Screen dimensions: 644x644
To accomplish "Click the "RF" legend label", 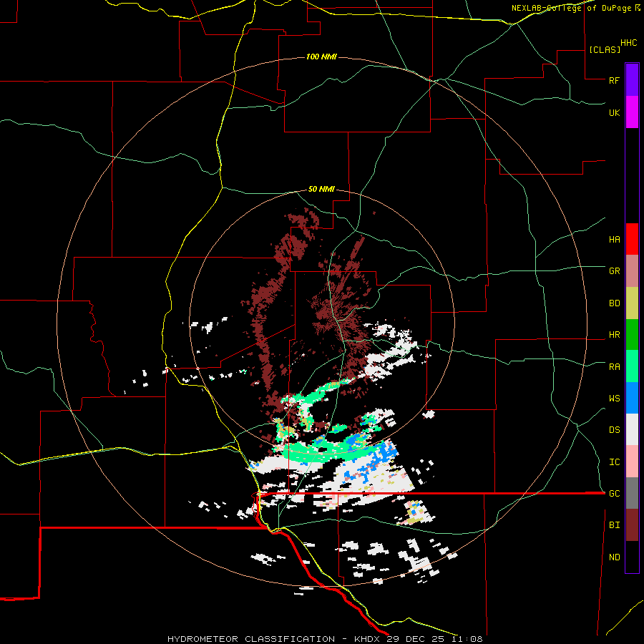I will click(614, 80).
